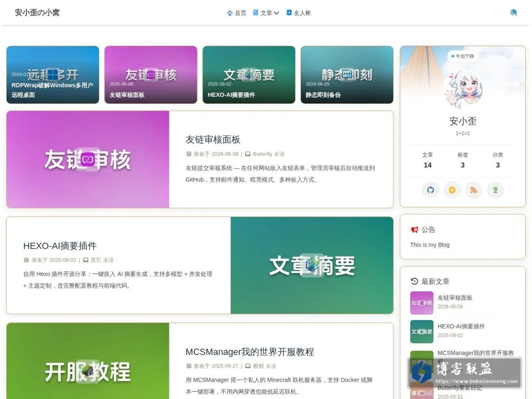The image size is (532, 399).
Task: Open top card HEXO-AI摘要插件 dated 2025-09-02
Action: point(249,75)
